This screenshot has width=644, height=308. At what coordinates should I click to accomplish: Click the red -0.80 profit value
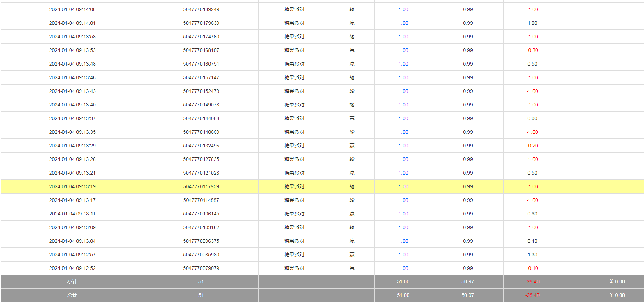click(532, 50)
